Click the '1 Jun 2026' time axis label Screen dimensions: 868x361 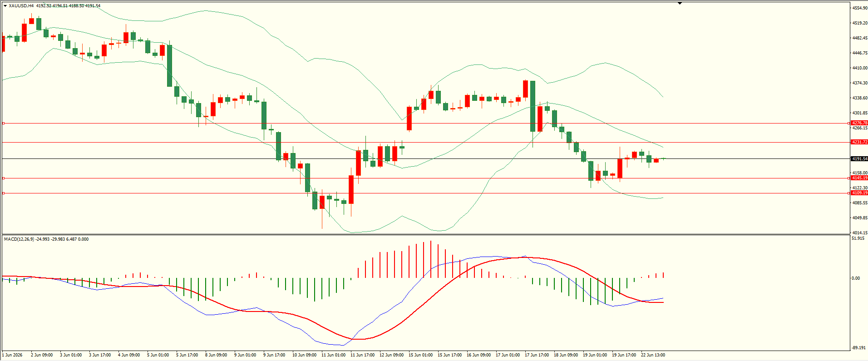point(12,355)
